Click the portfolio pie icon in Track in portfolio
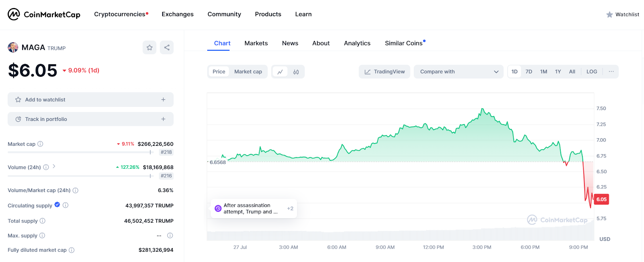The height and width of the screenshot is (262, 644). [18, 119]
